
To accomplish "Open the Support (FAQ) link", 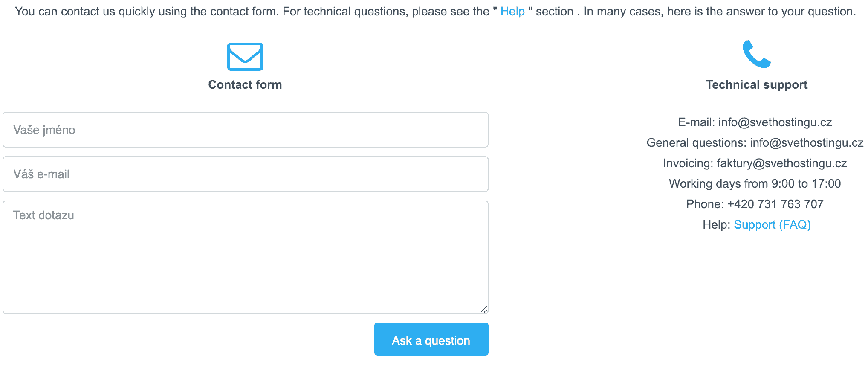I will 772,224.
